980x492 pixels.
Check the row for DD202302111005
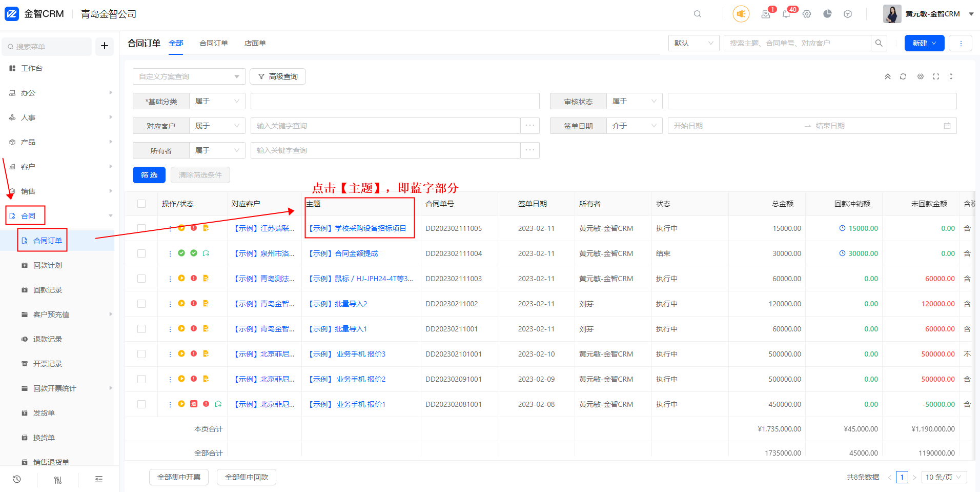[141, 228]
